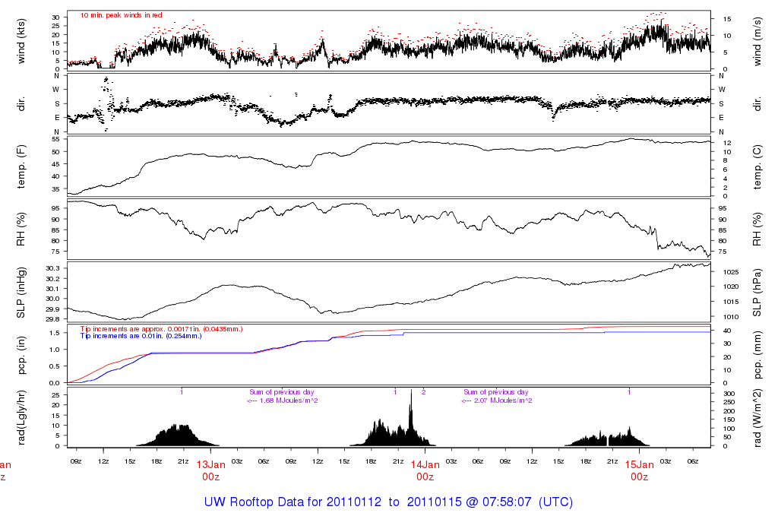
Task: Click the '300' tick on the W/m^2 axis
Action: (x=729, y=394)
